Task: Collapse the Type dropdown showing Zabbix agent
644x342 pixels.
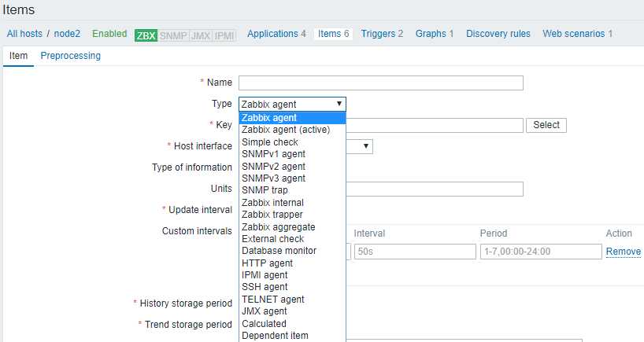Action: point(292,104)
